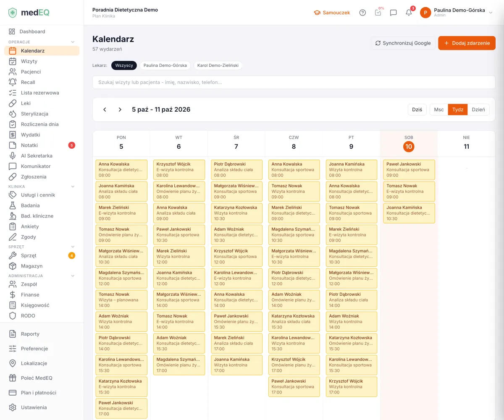Click the Magazyn box icon
504x420 pixels.
coord(13,266)
